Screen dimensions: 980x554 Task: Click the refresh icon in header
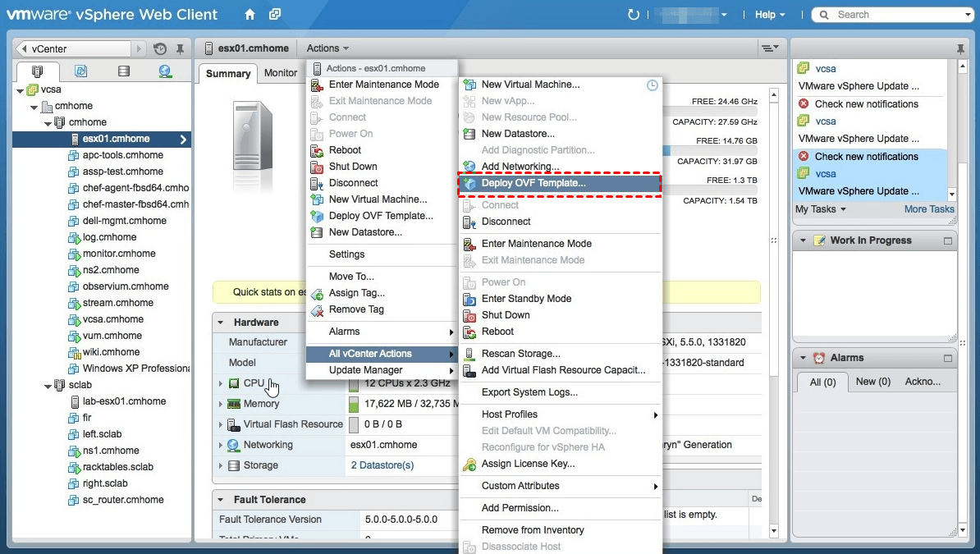(x=633, y=15)
